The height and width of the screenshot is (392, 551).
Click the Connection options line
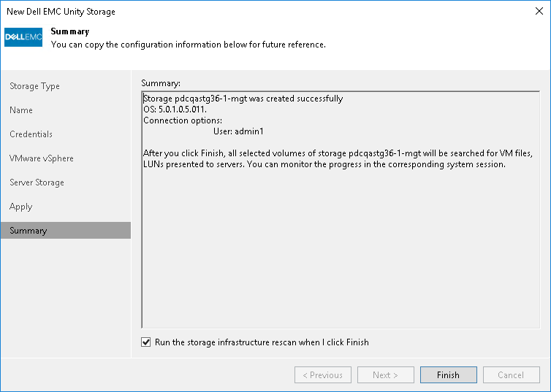point(183,120)
